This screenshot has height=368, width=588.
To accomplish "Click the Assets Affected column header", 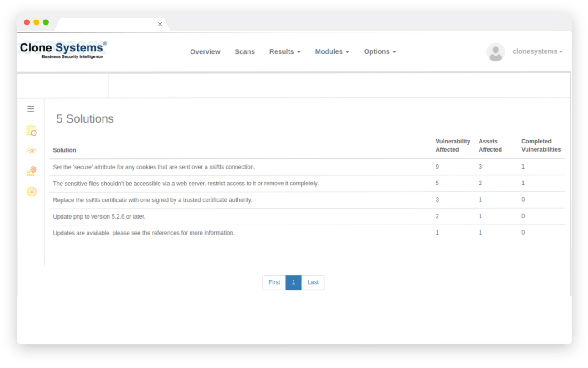I will (490, 146).
